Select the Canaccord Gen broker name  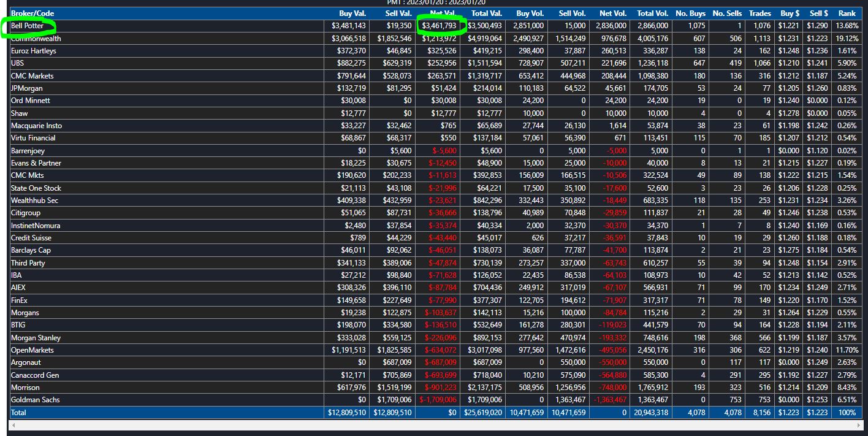click(x=35, y=375)
